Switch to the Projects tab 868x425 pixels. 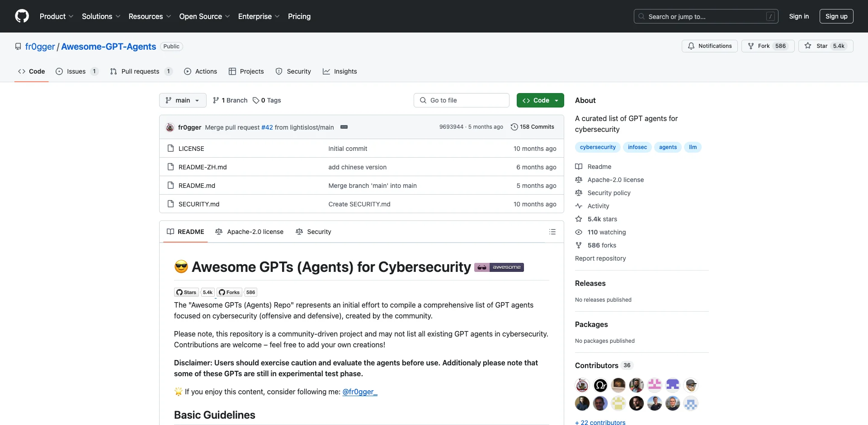pyautogui.click(x=246, y=71)
